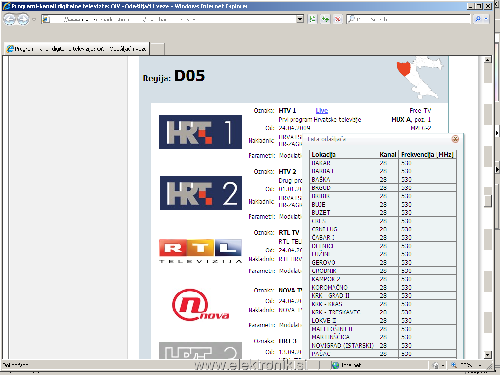Click the page scrollbar up arrow
The width and height of the screenshot is (500, 375).
(x=488, y=60)
